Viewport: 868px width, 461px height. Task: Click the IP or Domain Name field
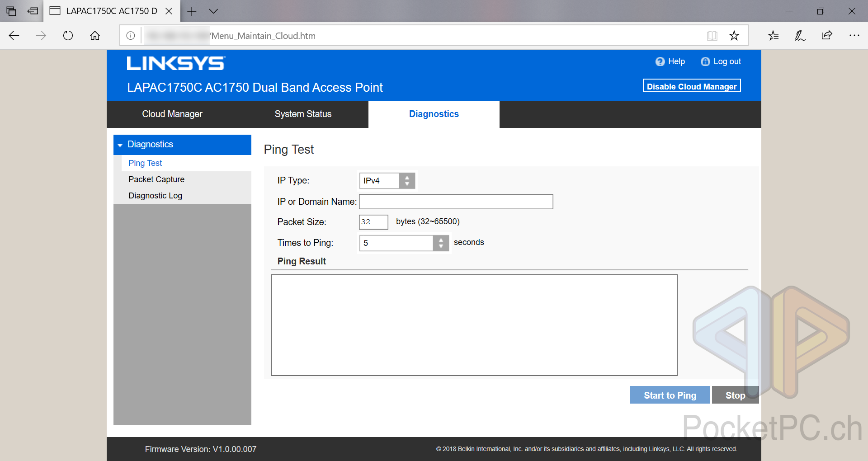point(456,202)
